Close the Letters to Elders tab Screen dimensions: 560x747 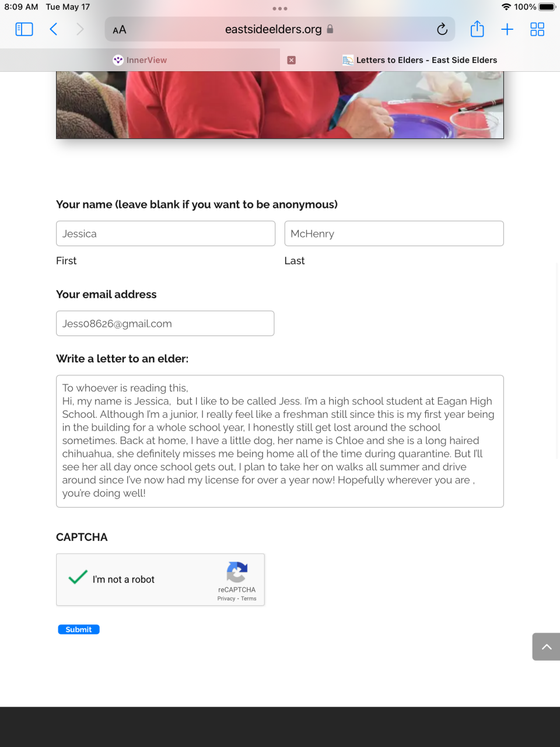291,60
